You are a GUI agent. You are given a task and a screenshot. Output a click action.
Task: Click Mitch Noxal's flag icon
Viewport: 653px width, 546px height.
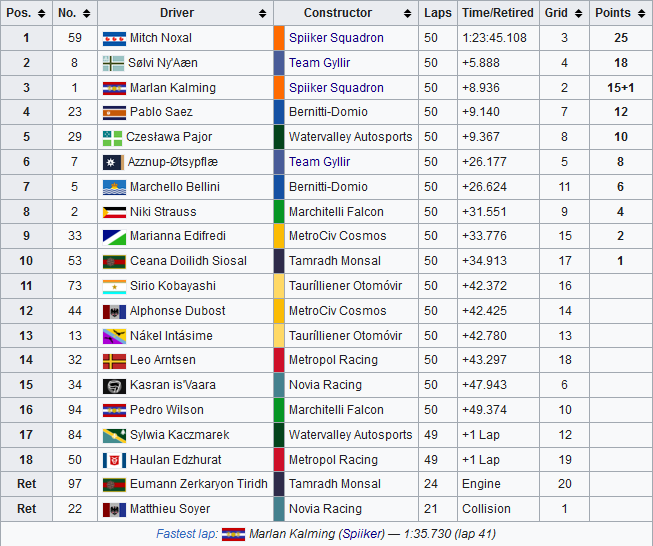[x=114, y=39]
